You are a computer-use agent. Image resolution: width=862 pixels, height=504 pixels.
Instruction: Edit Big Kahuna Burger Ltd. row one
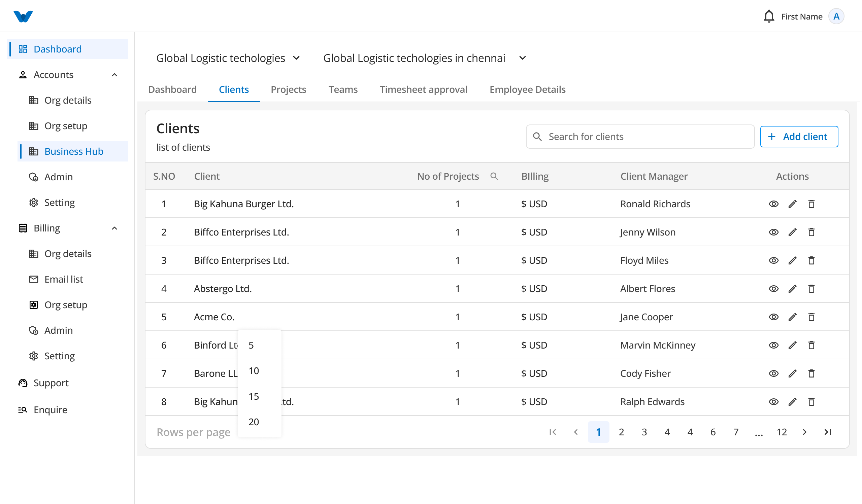click(x=792, y=204)
